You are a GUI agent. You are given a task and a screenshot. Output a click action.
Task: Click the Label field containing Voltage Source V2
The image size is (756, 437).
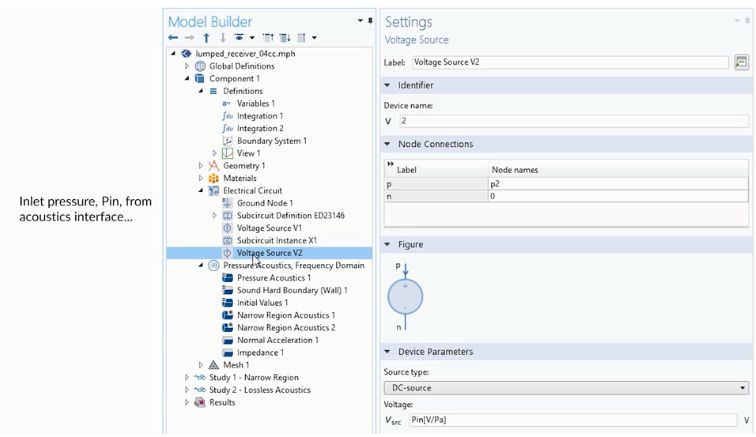(570, 62)
